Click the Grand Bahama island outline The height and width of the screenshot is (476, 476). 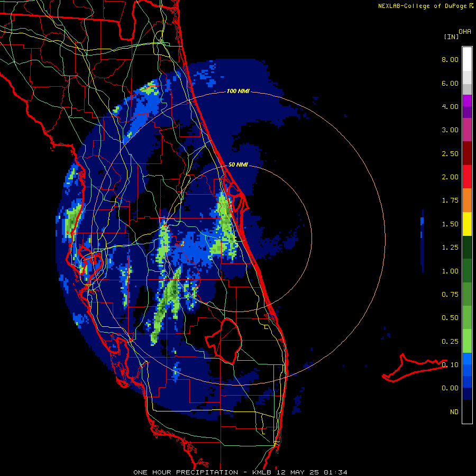click(x=414, y=368)
